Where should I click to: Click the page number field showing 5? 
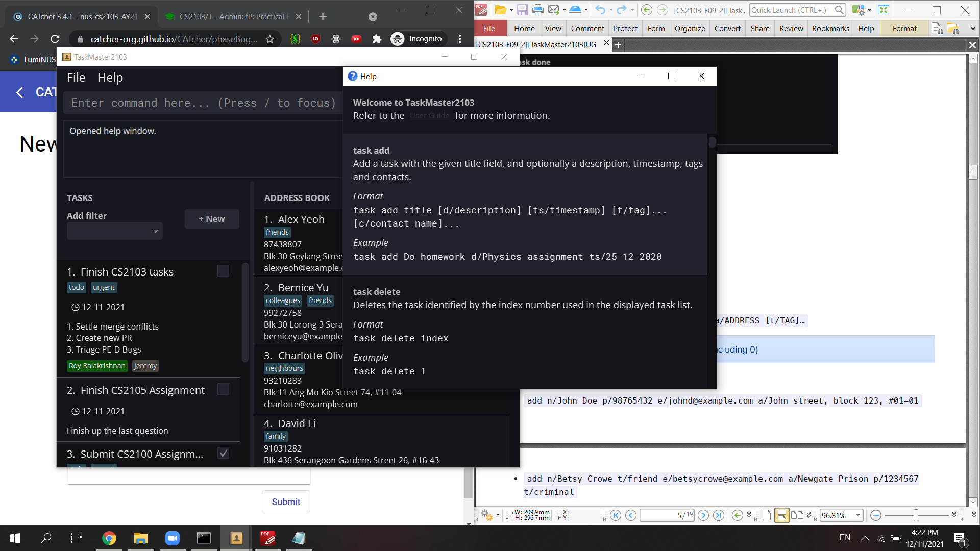tap(667, 515)
